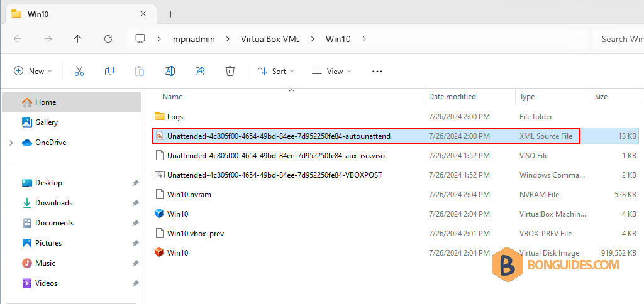Open the See more ellipsis menu
Viewport: 644px width, 304px height.
click(377, 72)
